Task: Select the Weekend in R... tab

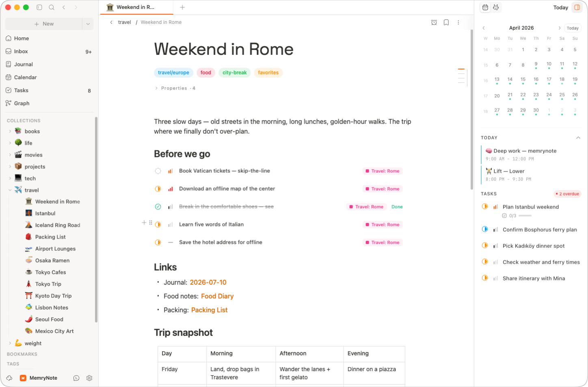Action: 136,7
